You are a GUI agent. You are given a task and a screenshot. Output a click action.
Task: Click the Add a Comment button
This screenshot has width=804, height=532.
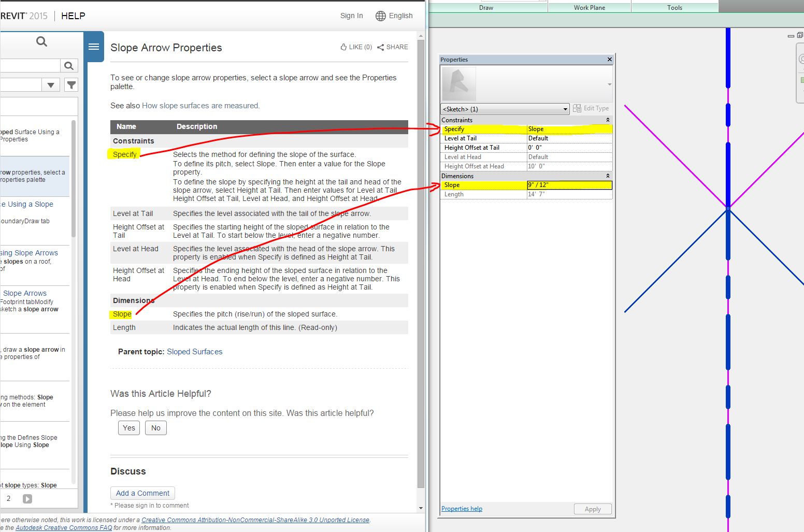(x=142, y=493)
